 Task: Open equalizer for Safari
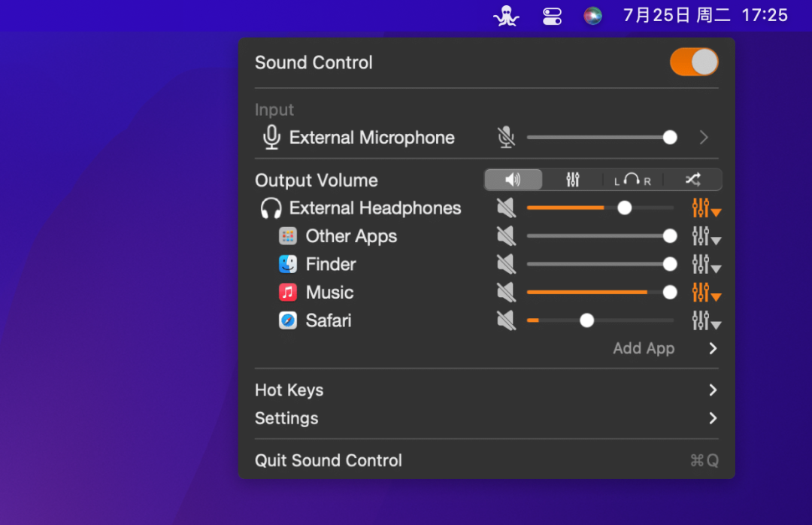704,320
